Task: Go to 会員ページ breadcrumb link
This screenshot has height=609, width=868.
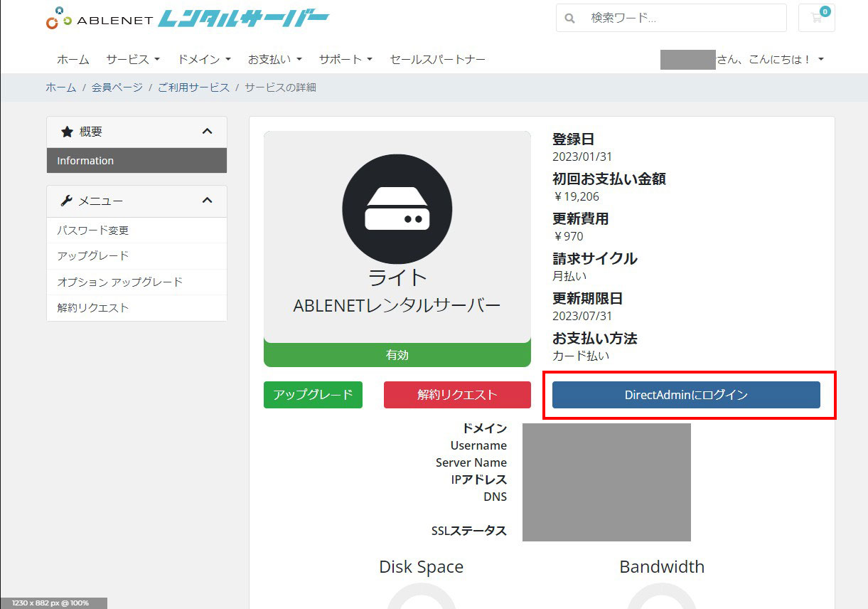Action: tap(117, 88)
